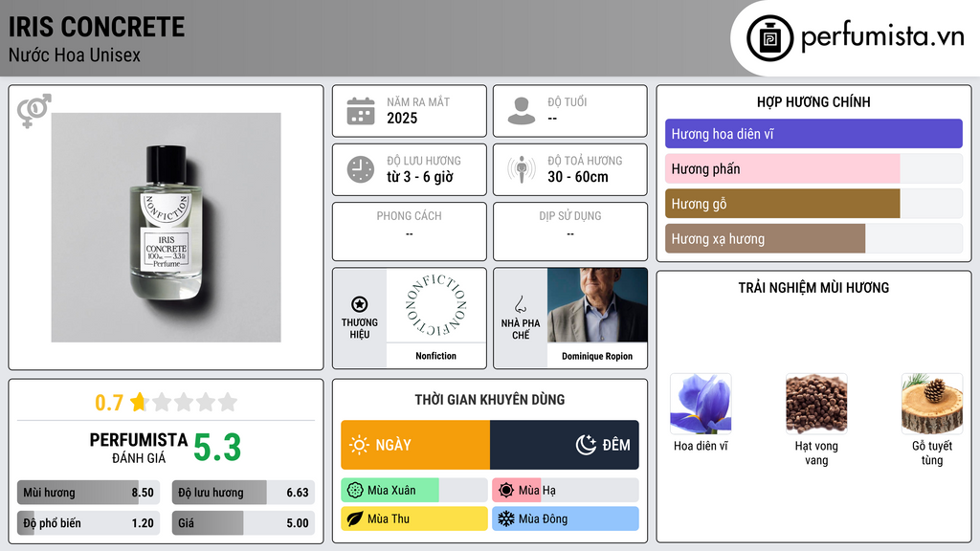Open the Nonfiction brand logo image
The image size is (980, 551).
pyautogui.click(x=436, y=305)
